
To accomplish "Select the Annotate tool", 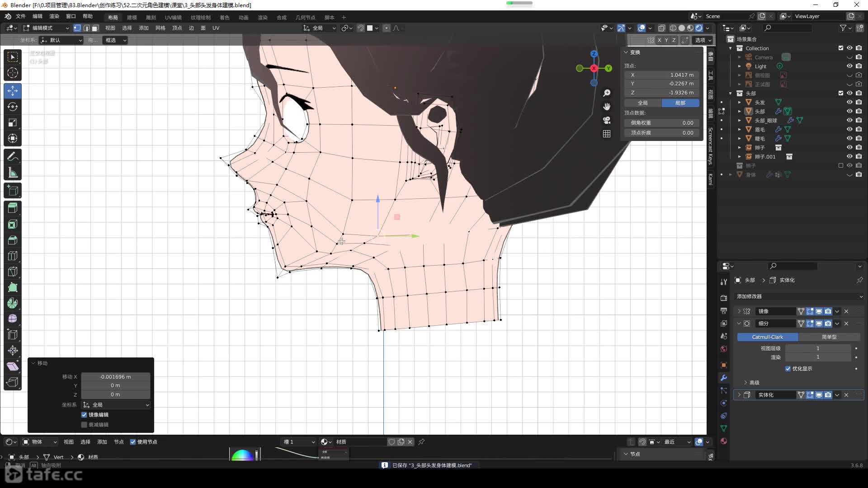I will (x=13, y=156).
